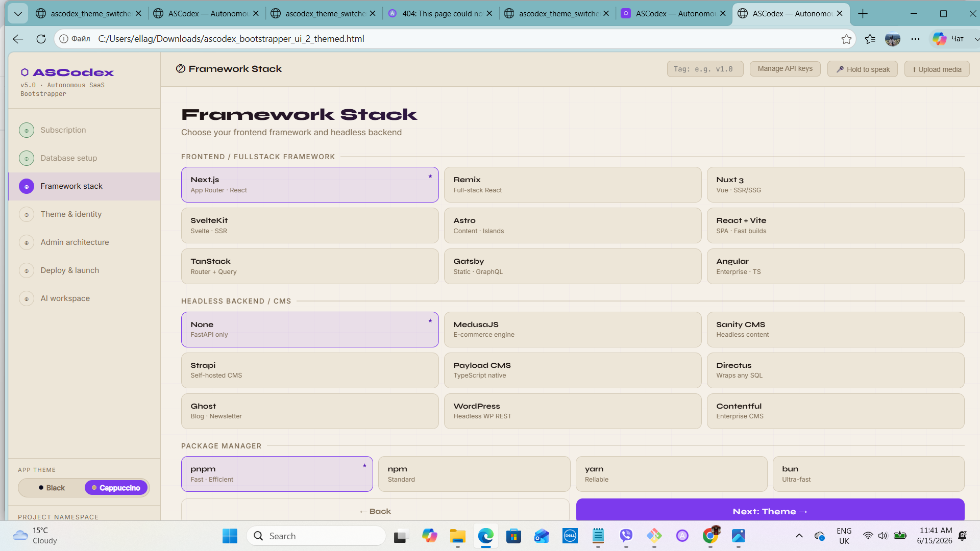Click the ASCodex logo icon in sidebar
Image resolution: width=980 pixels, height=551 pixels.
(x=24, y=72)
